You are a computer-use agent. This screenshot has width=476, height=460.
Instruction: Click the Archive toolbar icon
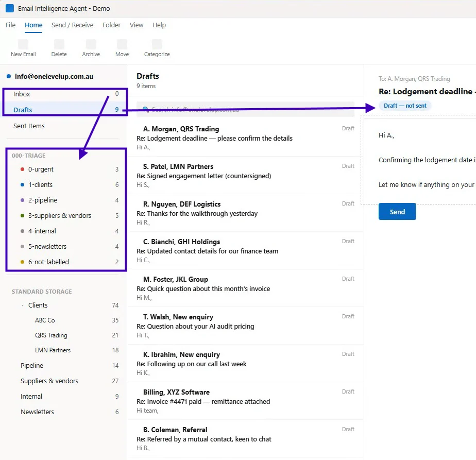coord(91,44)
